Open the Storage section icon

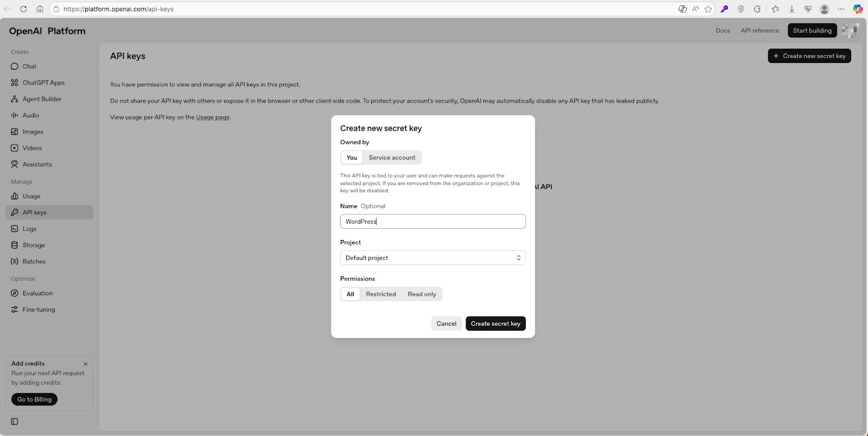point(15,245)
